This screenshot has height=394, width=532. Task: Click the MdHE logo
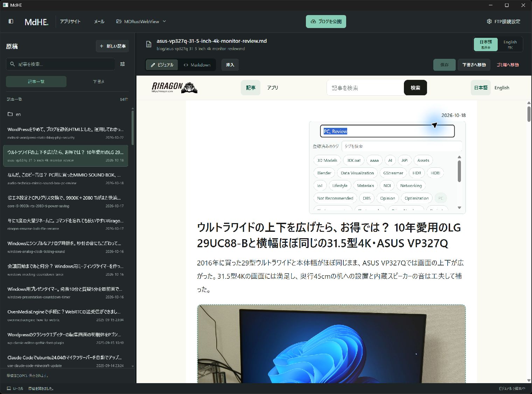[x=36, y=22]
